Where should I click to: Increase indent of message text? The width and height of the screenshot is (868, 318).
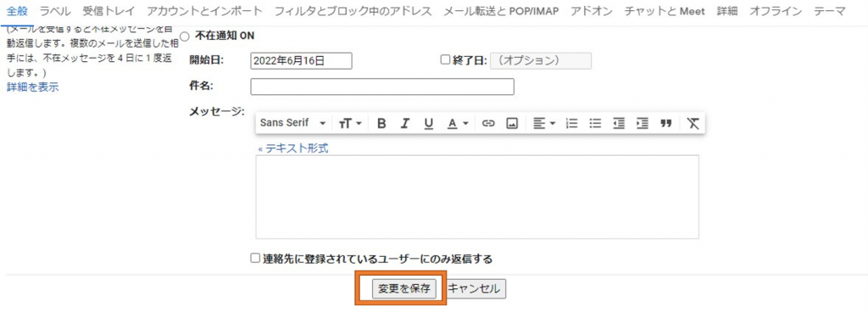[x=643, y=123]
